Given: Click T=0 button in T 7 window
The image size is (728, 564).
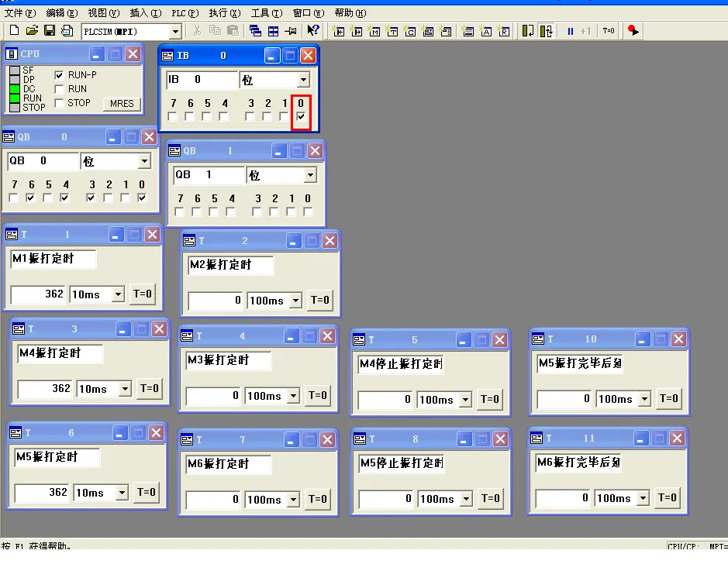Looking at the screenshot, I should pos(318,499).
